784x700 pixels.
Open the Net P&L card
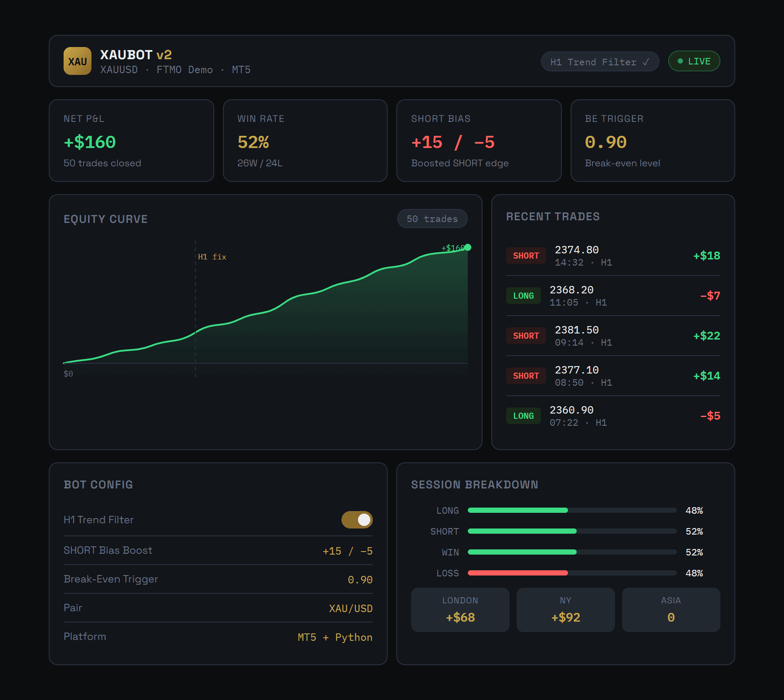[x=132, y=141]
